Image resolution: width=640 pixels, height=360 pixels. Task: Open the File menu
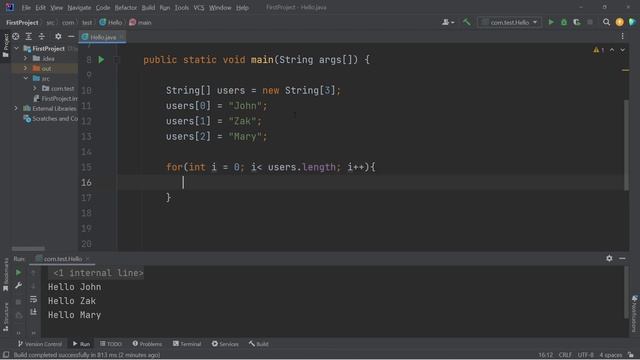click(x=26, y=8)
